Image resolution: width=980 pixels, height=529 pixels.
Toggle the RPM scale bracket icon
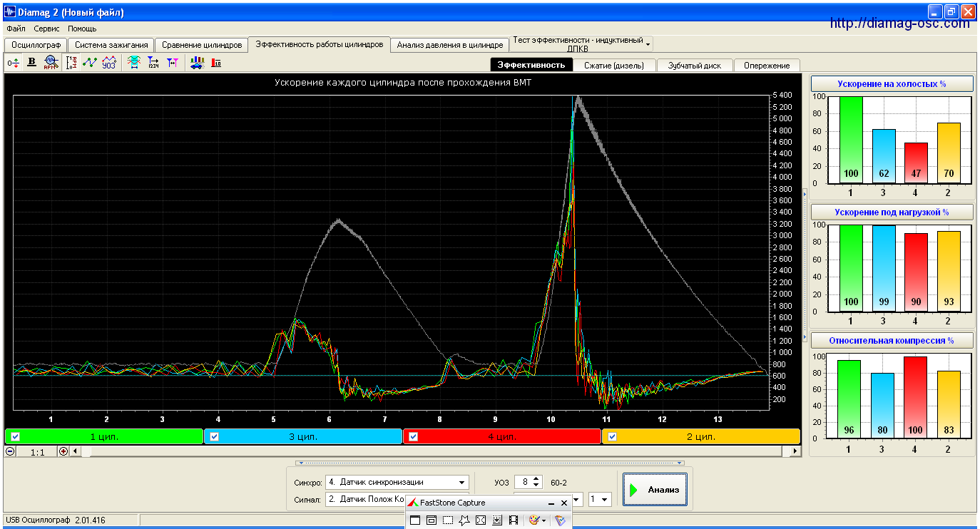click(x=71, y=63)
